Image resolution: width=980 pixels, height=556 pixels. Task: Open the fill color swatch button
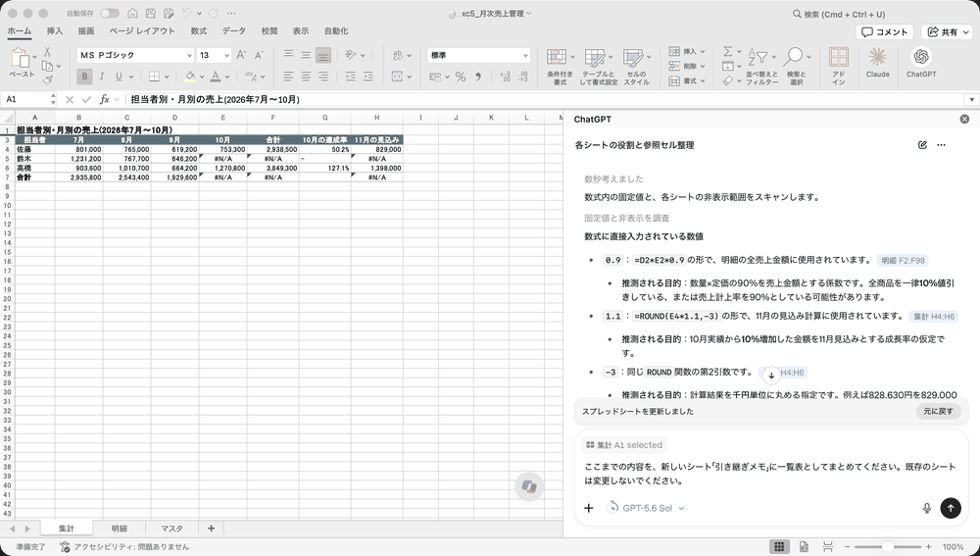pos(190,76)
